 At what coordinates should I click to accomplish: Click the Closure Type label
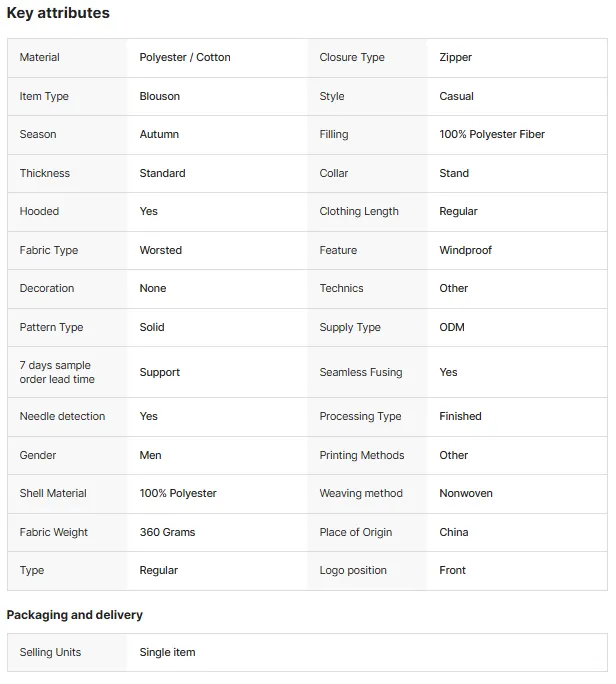[x=352, y=57]
